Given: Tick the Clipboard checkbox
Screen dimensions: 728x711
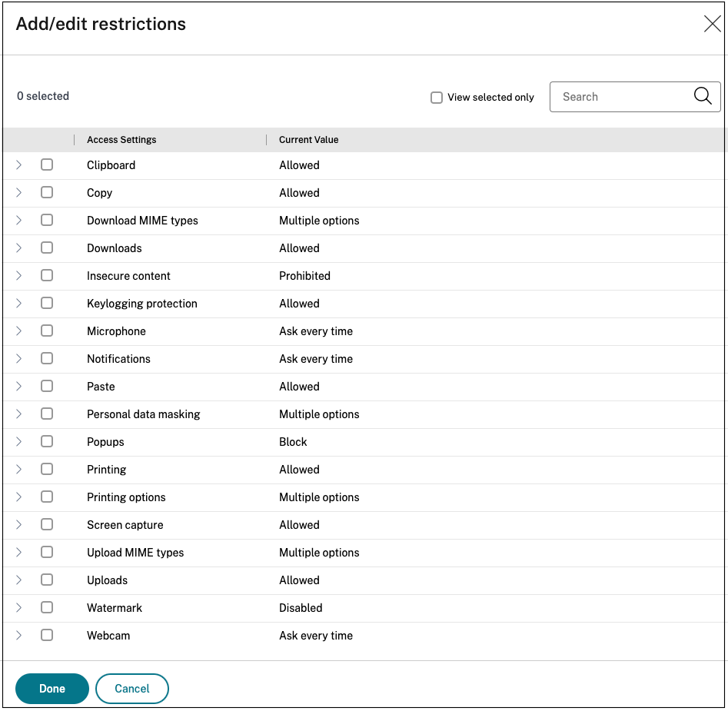Looking at the screenshot, I should click(47, 164).
